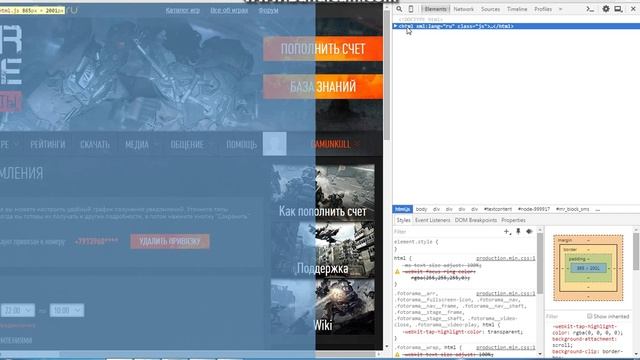This screenshot has width=640, height=360.
Task: Click the УДАЛИТЬ ПРИВЯЗКУ button
Action: tap(170, 241)
